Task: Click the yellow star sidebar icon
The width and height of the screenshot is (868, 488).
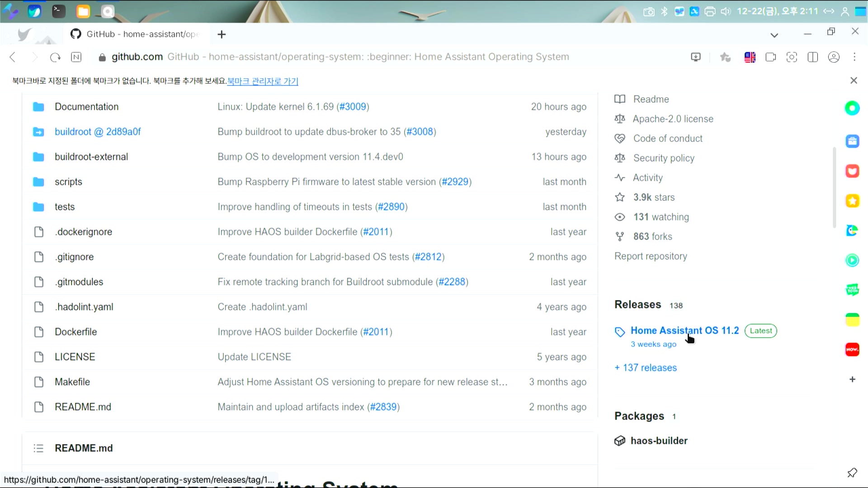Action: tap(852, 201)
